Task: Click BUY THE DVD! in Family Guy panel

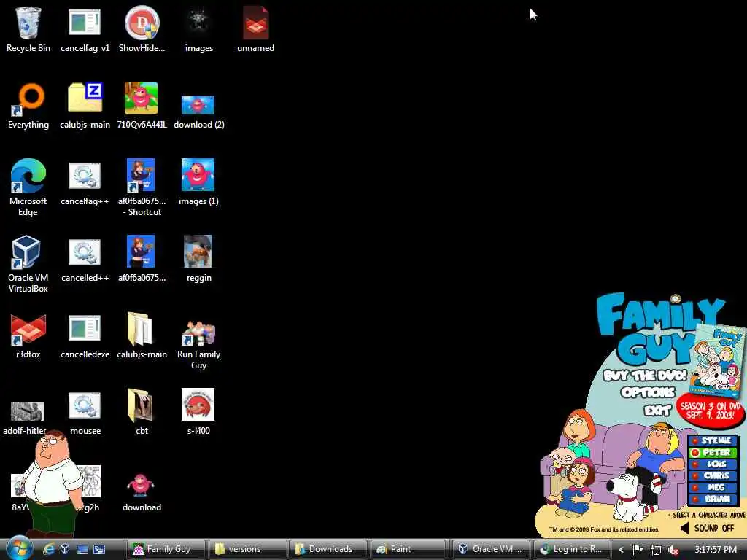Action: [645, 376]
